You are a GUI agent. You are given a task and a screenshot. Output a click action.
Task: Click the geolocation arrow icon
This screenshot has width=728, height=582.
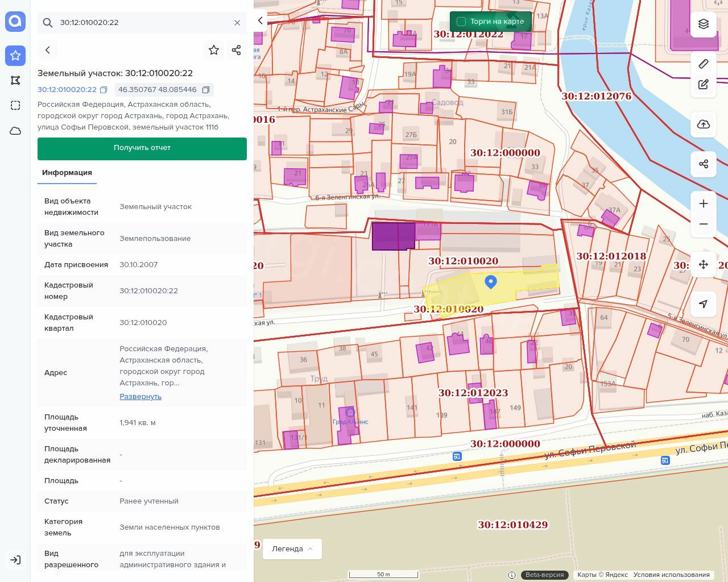point(704,304)
